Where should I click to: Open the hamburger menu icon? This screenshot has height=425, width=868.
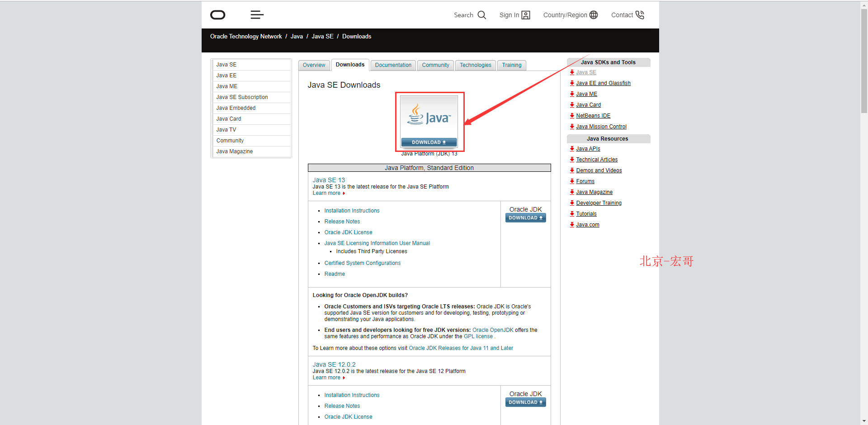[257, 15]
